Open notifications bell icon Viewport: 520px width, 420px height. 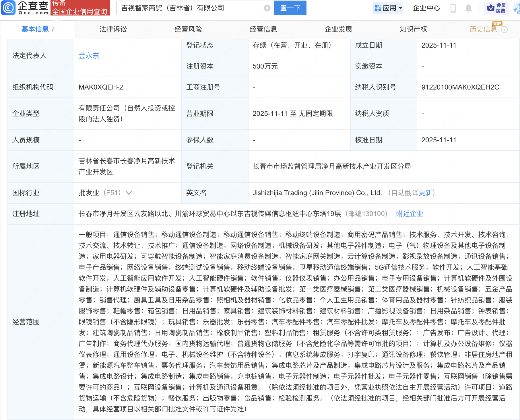click(x=468, y=8)
